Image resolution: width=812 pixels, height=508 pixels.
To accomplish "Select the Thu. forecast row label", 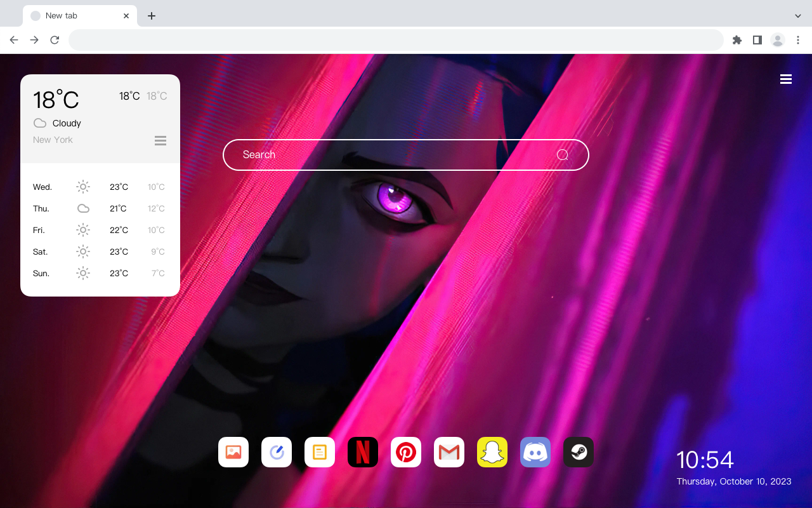I will 41,209.
